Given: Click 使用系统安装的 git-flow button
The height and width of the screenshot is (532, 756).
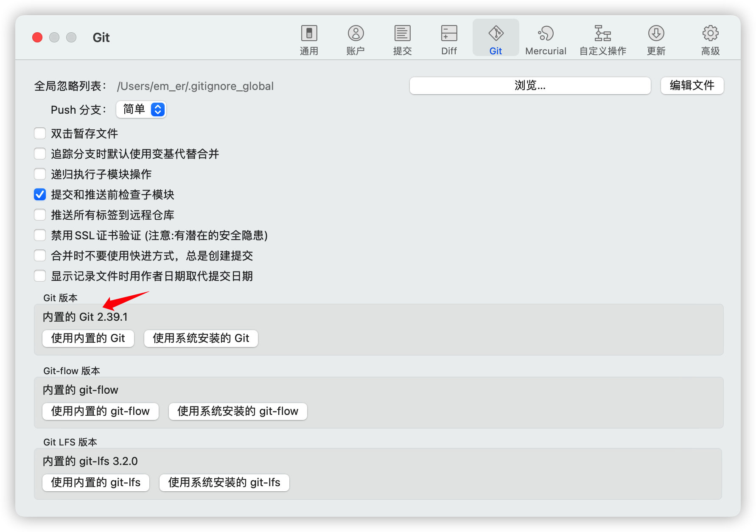Looking at the screenshot, I should (x=238, y=411).
